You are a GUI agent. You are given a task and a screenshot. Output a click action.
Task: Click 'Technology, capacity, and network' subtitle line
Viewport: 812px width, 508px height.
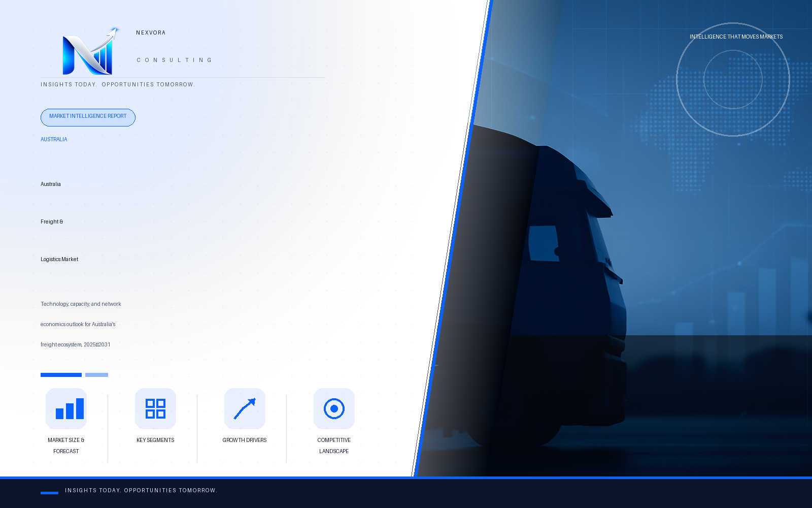click(x=81, y=304)
